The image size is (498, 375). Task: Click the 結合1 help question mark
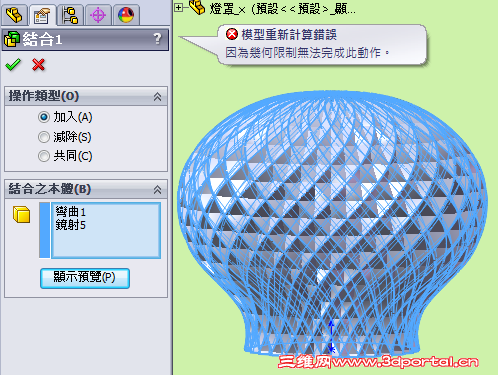(x=158, y=39)
